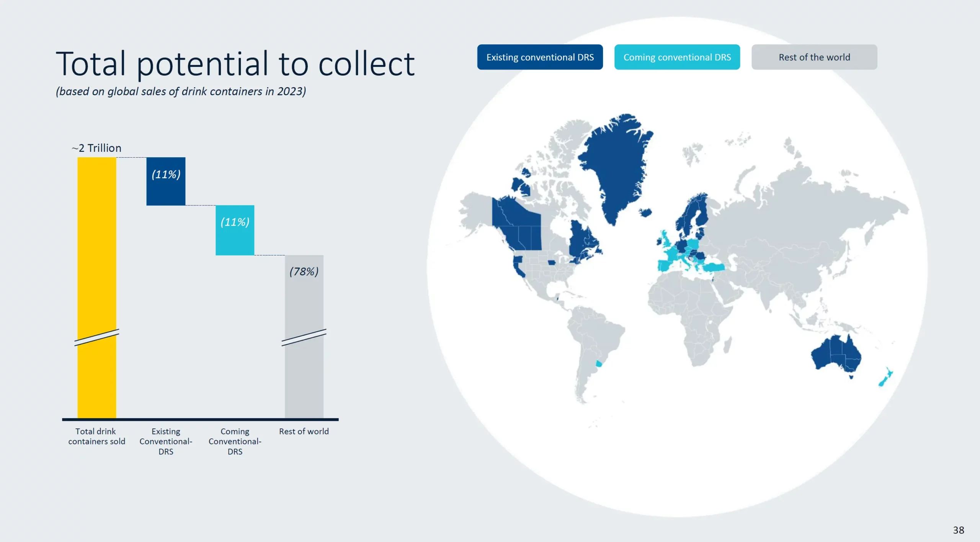This screenshot has height=542, width=980.
Task: Click the 'Coming Conventional-DRS' axis label
Action: point(235,441)
